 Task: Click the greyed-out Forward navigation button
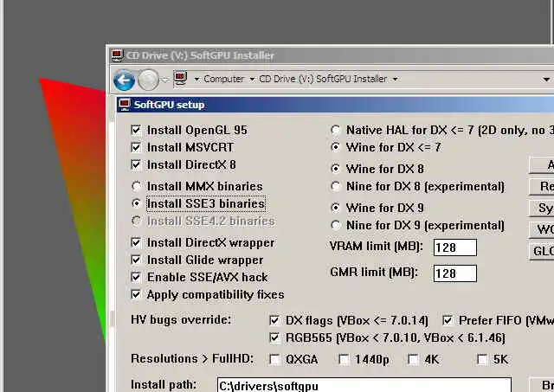pos(148,80)
